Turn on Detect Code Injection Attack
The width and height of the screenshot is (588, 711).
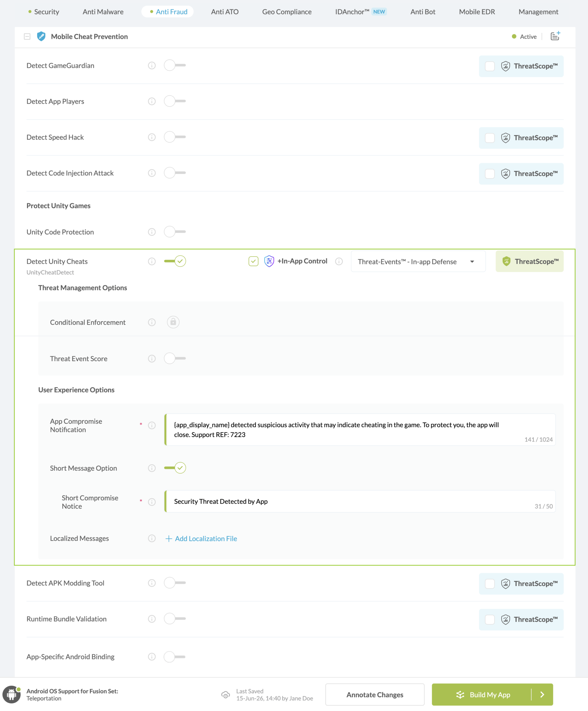pyautogui.click(x=175, y=173)
